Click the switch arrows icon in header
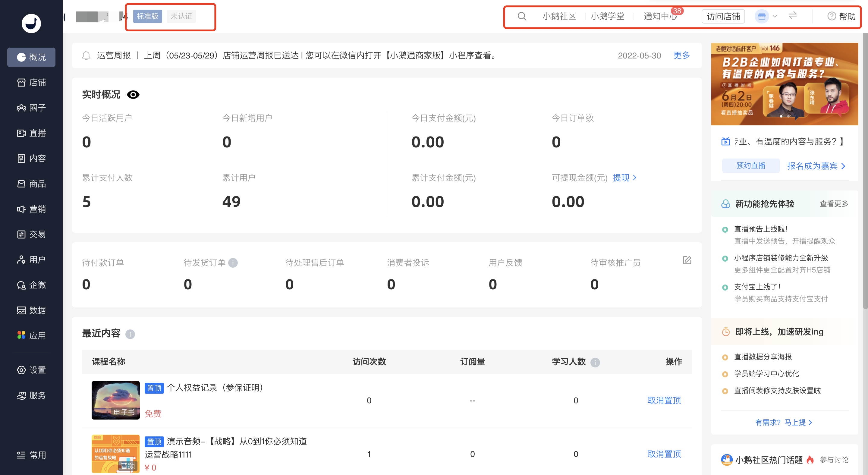This screenshot has width=868, height=475. [x=793, y=15]
